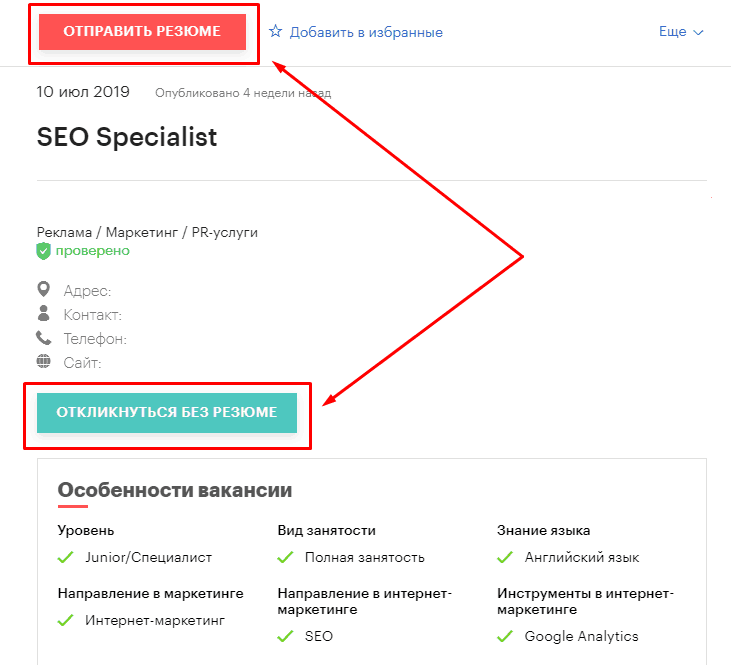Click checkmark next to Английский язык
This screenshot has height=665, width=731.
click(506, 557)
